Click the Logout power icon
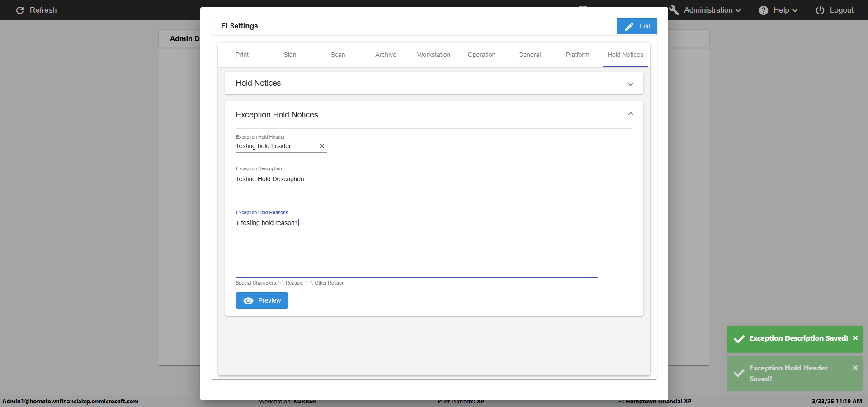 click(820, 10)
